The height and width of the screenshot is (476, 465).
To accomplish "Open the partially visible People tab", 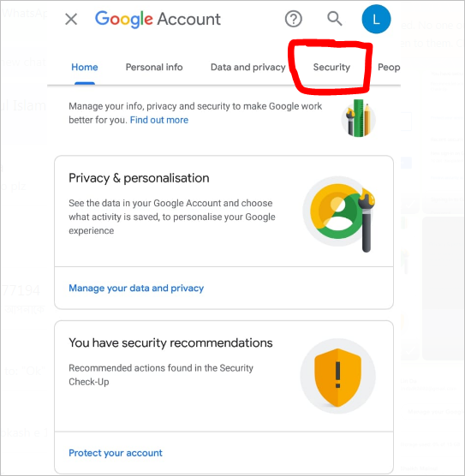I will tap(389, 68).
